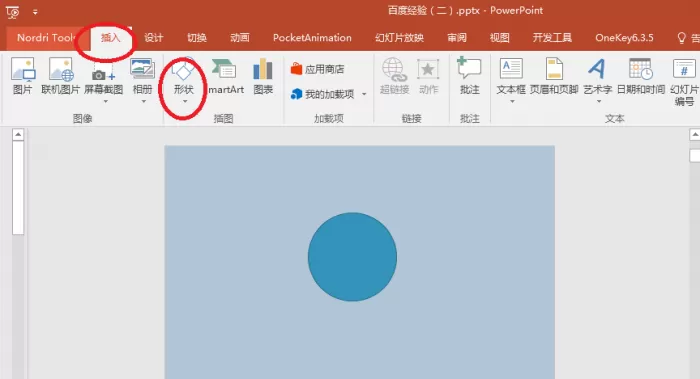Click the right scrollbar up arrow
The image size is (700, 379).
click(x=695, y=135)
